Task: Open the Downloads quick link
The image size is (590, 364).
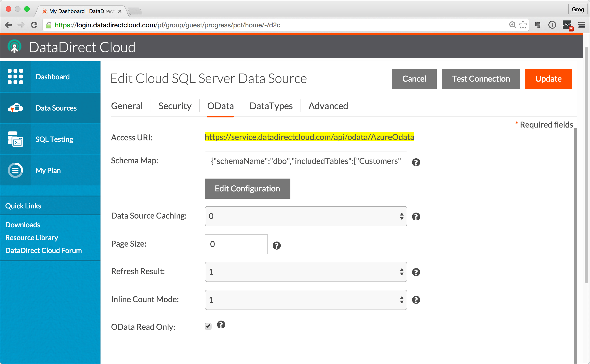Action: [23, 225]
